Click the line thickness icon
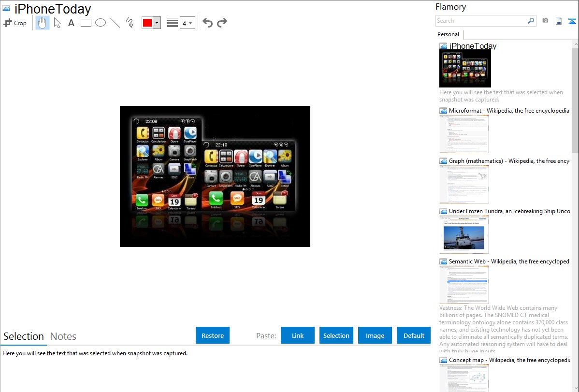The height and width of the screenshot is (392, 579). 173,23
